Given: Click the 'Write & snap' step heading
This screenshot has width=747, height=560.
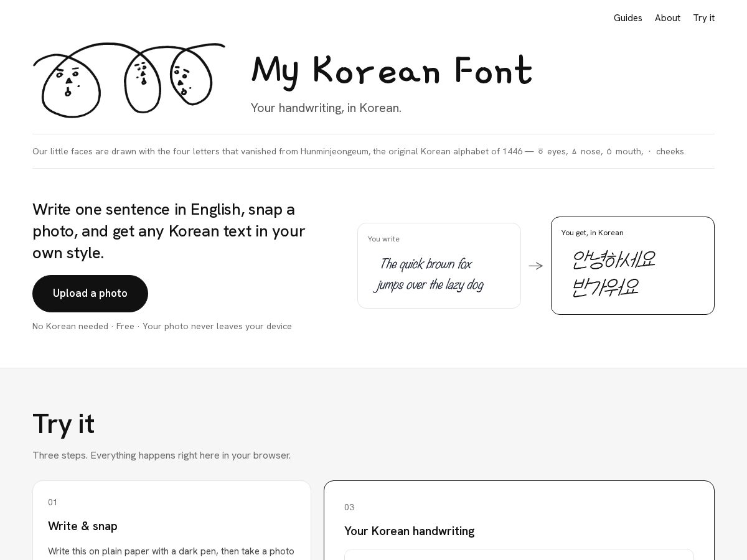Looking at the screenshot, I should tap(83, 526).
